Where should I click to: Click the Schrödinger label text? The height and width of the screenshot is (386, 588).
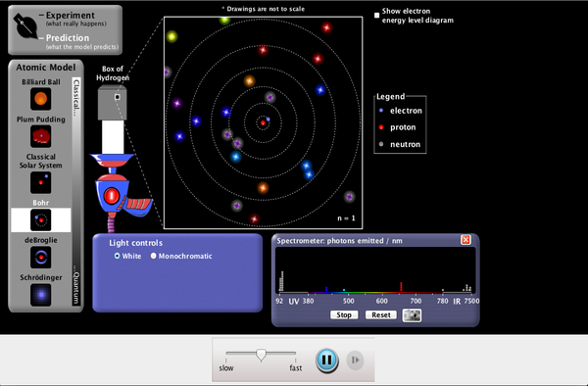(41, 277)
